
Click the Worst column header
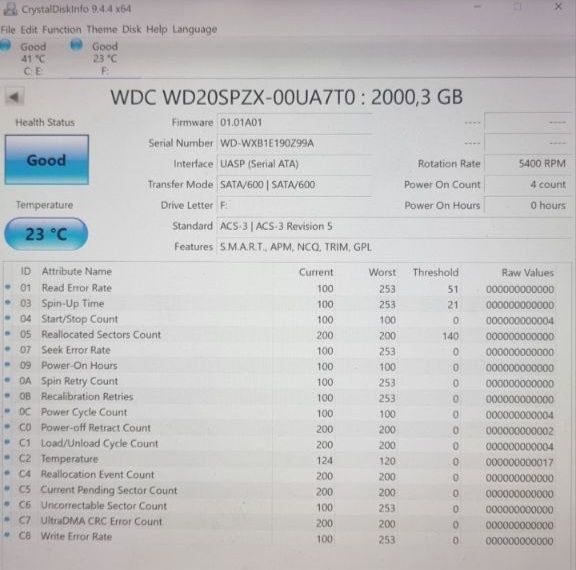(x=382, y=272)
